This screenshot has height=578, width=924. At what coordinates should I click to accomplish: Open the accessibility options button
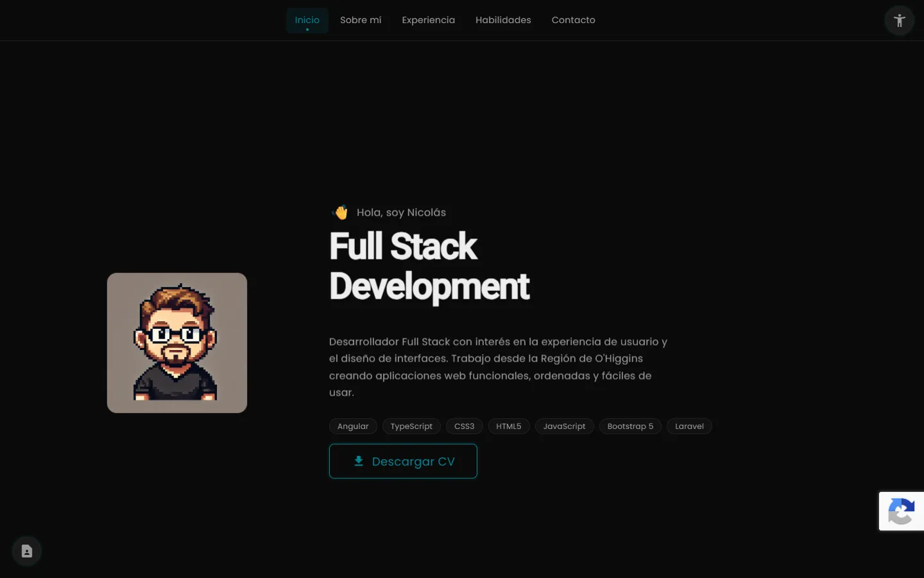900,21
